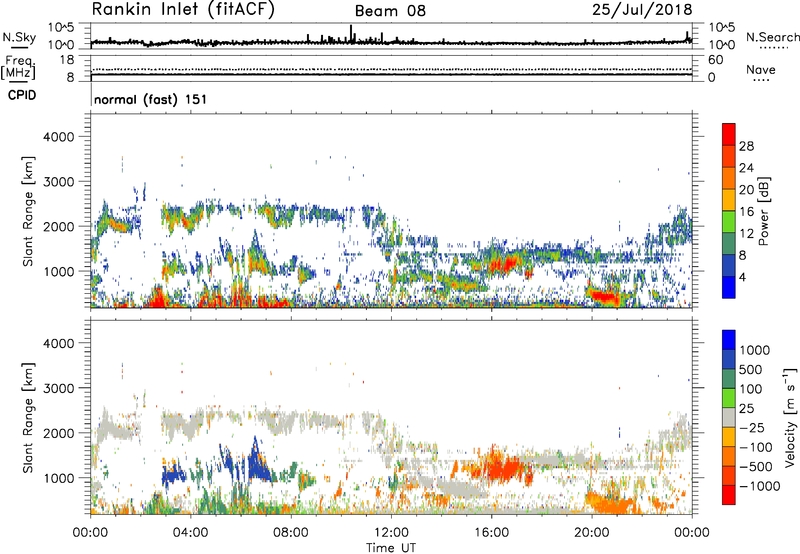The width and height of the screenshot is (800, 554).
Task: Click the 'N.Sky' legend label
Action: (x=19, y=38)
